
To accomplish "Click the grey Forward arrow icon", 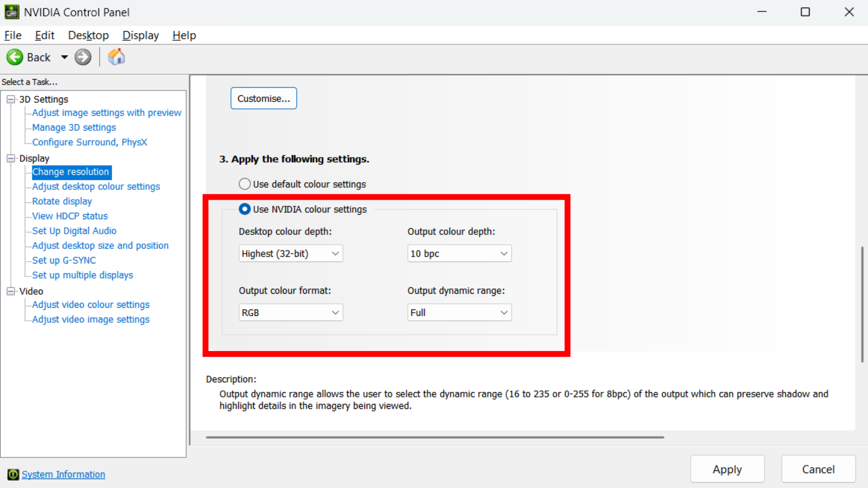I will point(83,57).
